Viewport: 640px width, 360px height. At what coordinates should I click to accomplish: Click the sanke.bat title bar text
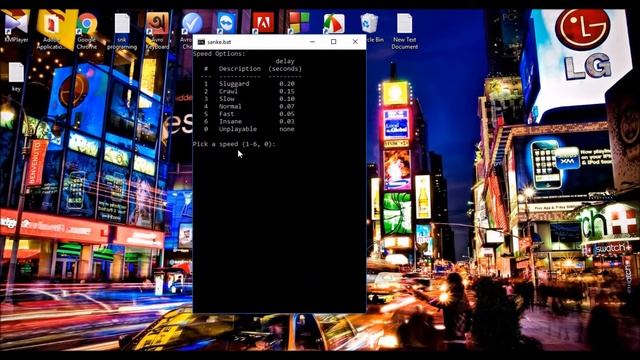pos(219,42)
